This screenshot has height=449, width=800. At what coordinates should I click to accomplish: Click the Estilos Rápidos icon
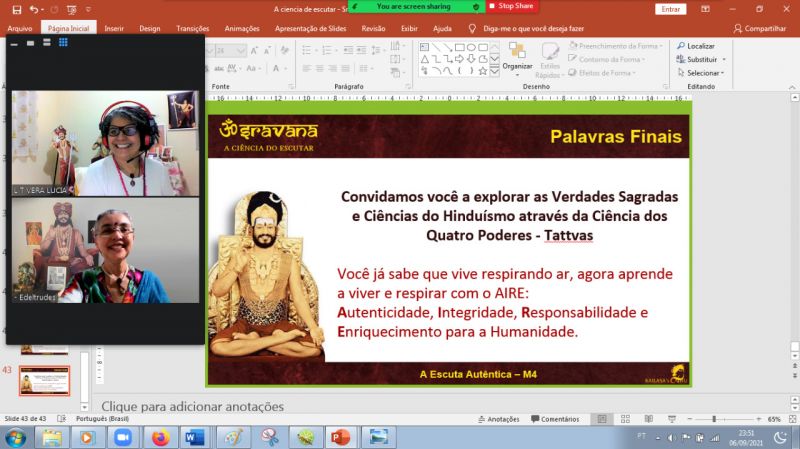tap(550, 60)
